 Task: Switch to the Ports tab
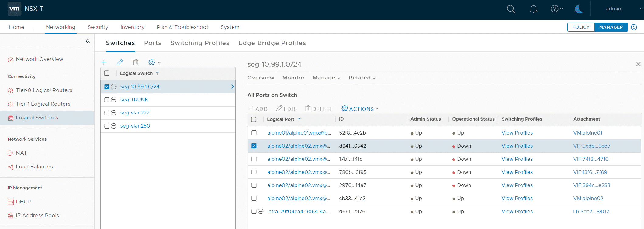pyautogui.click(x=153, y=43)
